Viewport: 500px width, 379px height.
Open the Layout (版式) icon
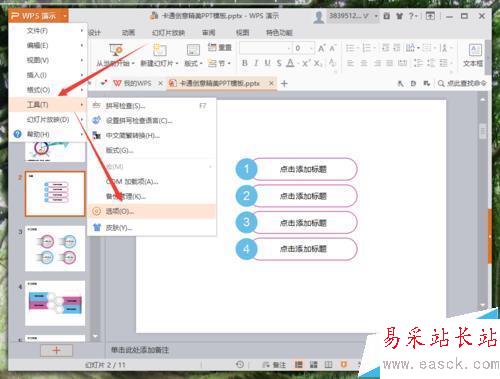(x=193, y=50)
